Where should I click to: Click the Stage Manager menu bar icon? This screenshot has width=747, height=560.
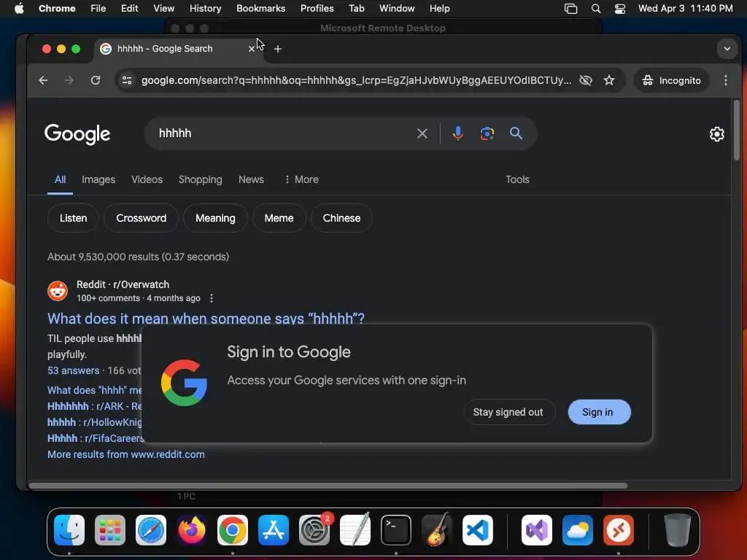click(570, 9)
